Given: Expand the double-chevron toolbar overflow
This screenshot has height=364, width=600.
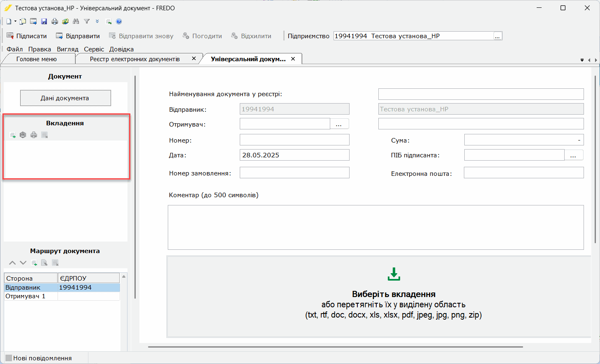Looking at the screenshot, I should click(97, 21).
